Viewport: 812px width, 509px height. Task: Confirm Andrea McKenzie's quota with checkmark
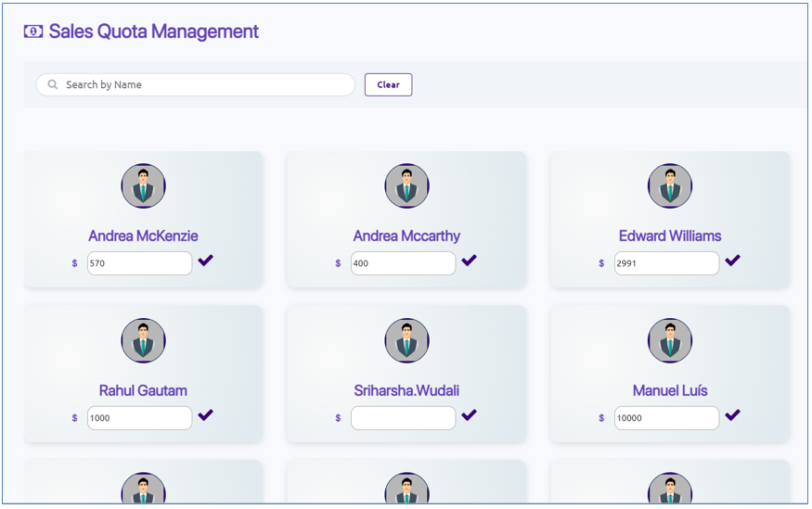click(205, 261)
